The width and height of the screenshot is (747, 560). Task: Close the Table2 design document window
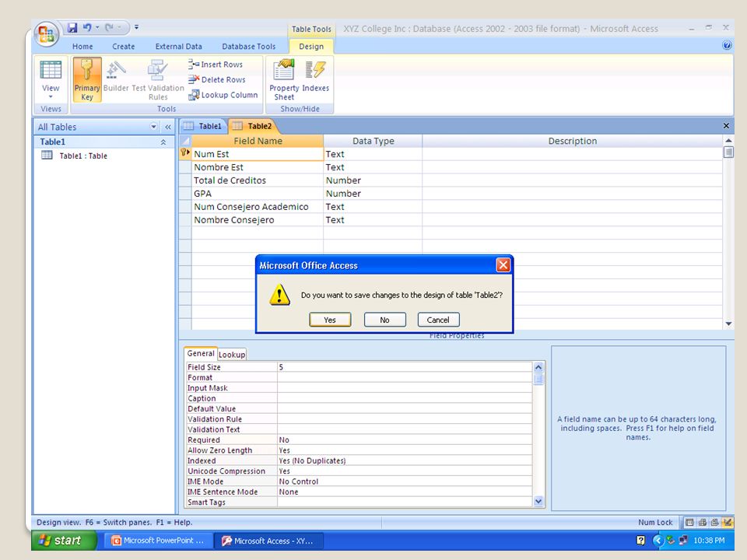726,126
